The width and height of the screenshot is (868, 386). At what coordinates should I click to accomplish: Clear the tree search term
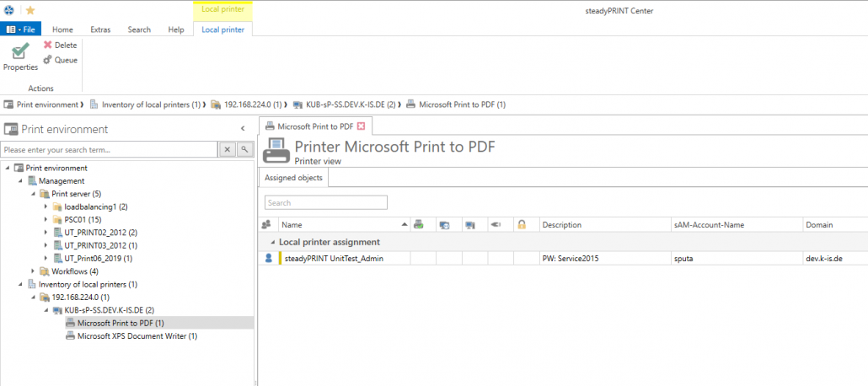pyautogui.click(x=228, y=149)
